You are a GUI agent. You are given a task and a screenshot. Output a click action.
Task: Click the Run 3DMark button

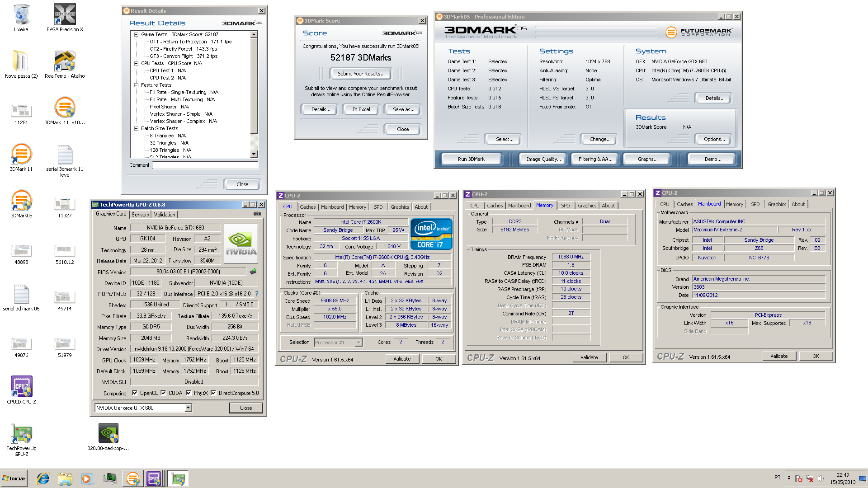click(471, 159)
